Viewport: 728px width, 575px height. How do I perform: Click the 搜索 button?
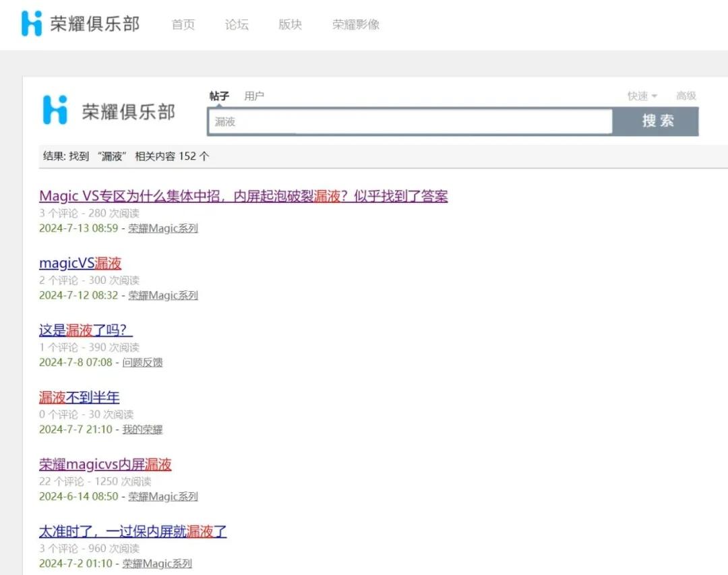tap(656, 121)
